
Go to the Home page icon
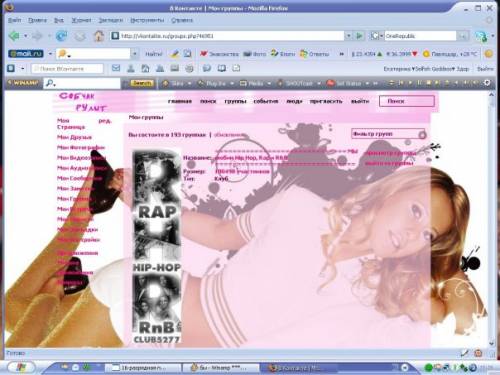[x=99, y=36]
